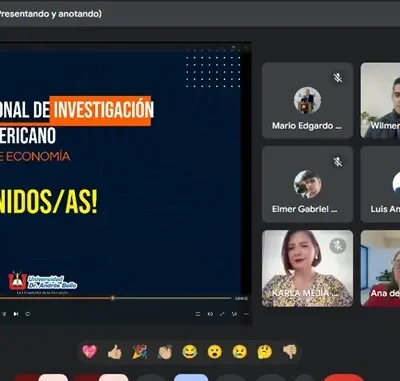Click the rectangle icon in player controls
Viewport: 400px width, 381px height.
click(x=198, y=314)
